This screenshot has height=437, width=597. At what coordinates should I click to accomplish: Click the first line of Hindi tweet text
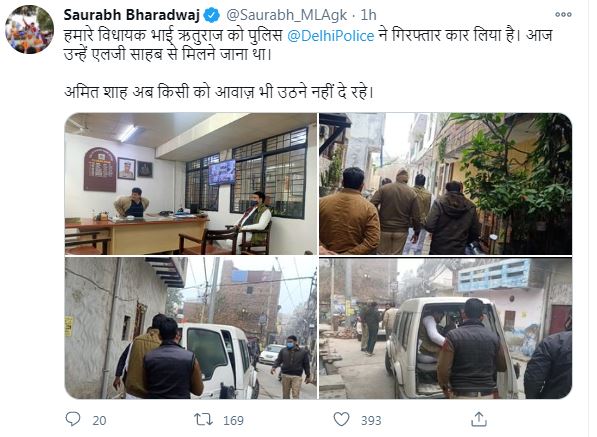pos(308,36)
